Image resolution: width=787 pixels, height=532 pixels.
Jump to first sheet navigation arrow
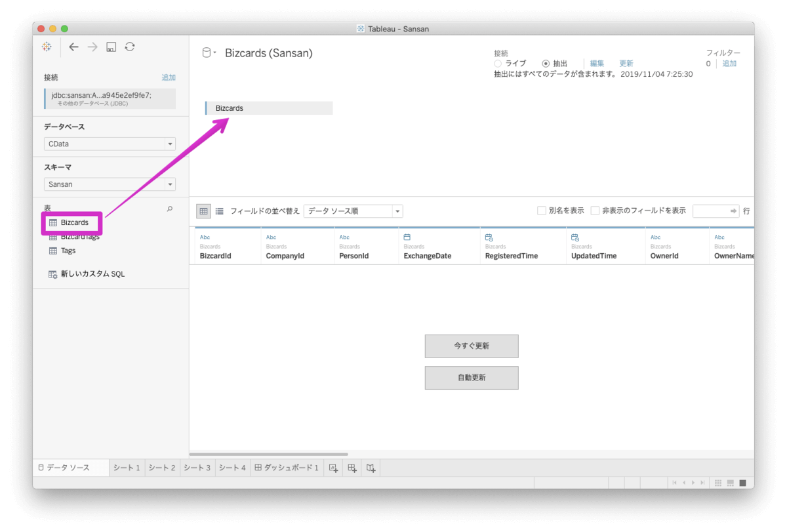tap(674, 483)
